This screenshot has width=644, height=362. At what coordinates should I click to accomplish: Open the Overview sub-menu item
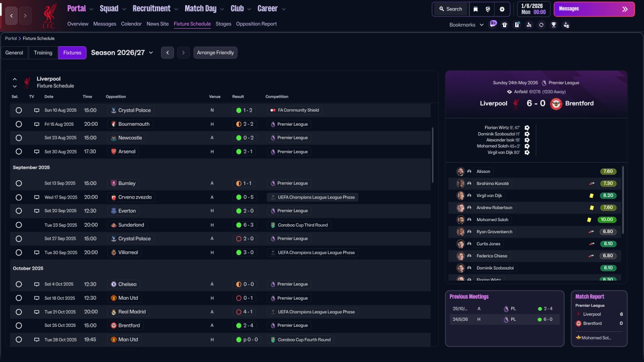coord(78,24)
